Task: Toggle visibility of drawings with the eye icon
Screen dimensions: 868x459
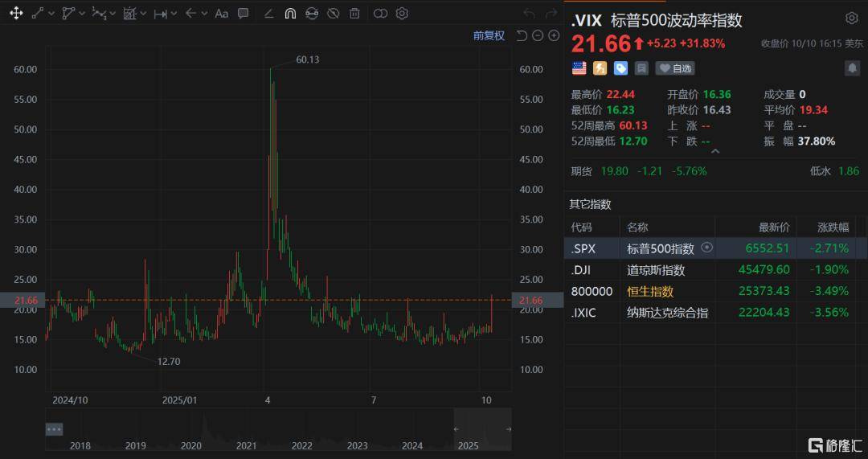Action: click(x=333, y=14)
